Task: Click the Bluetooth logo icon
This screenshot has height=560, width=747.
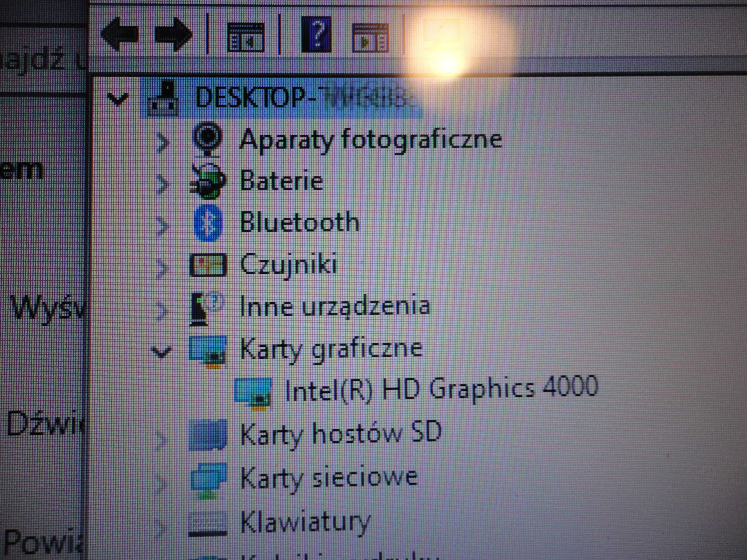Action: pyautogui.click(x=208, y=223)
